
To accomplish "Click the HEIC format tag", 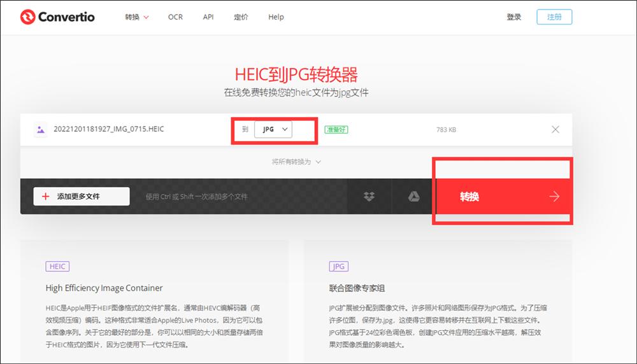I will (x=57, y=267).
